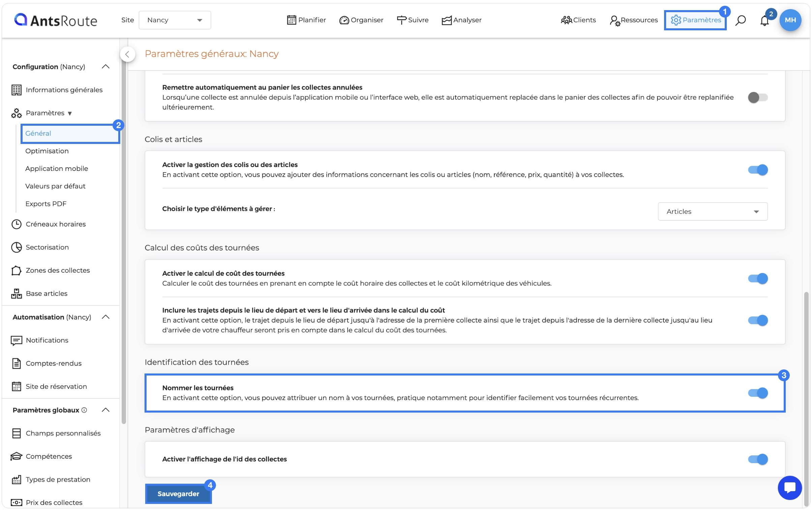Click the Créneaux horaires clock icon
Viewport: 812px width, 511px height.
16,224
